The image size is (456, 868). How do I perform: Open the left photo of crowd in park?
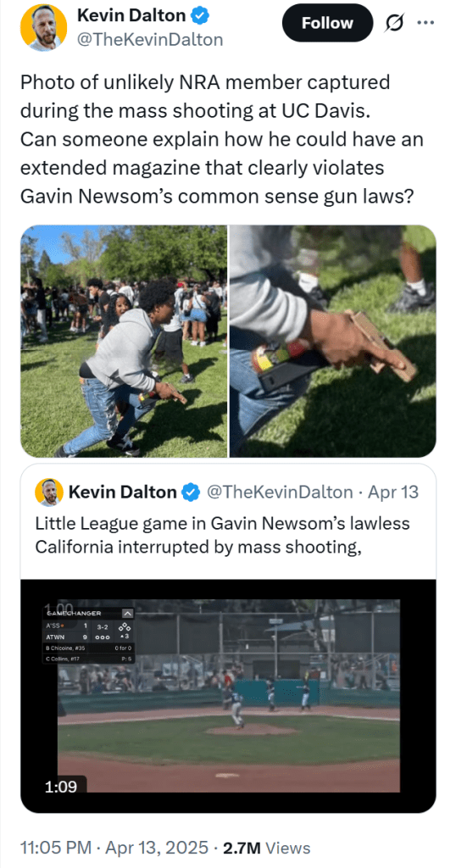pyautogui.click(x=124, y=341)
